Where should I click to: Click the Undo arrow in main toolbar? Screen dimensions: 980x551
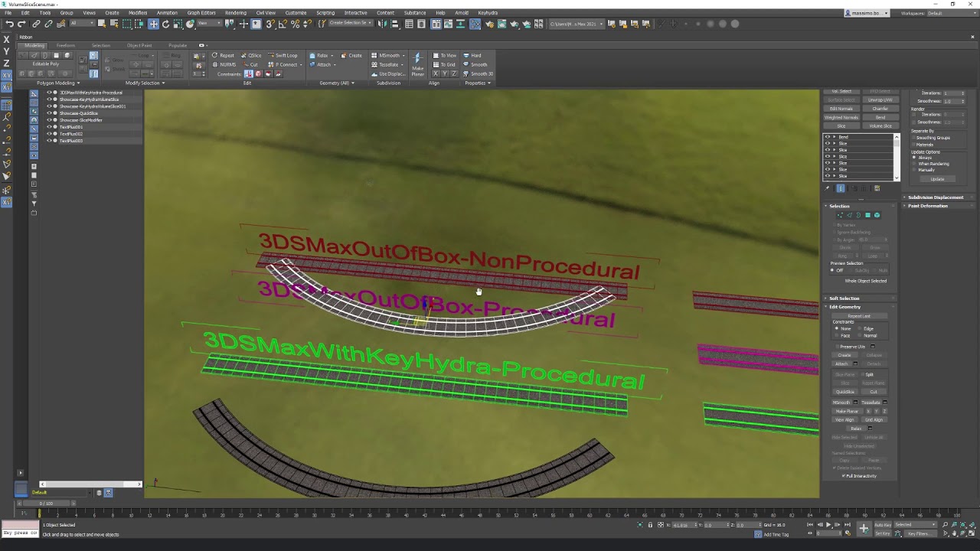(x=9, y=24)
